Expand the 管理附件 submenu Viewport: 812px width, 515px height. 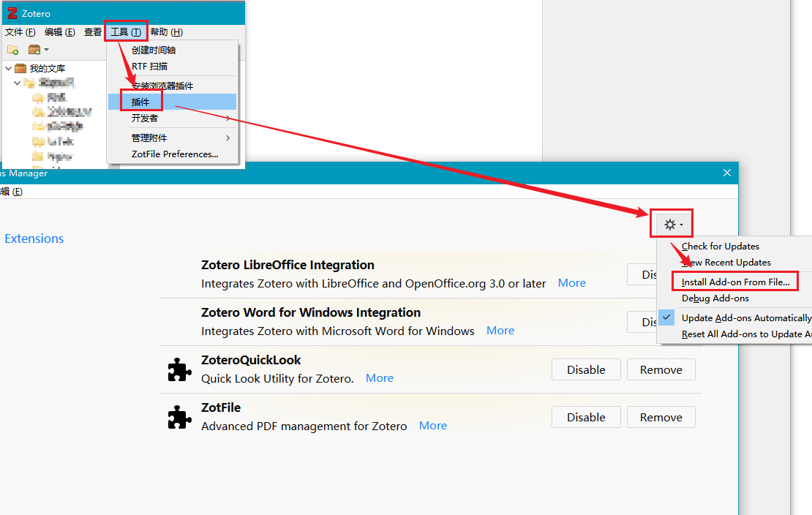click(172, 138)
